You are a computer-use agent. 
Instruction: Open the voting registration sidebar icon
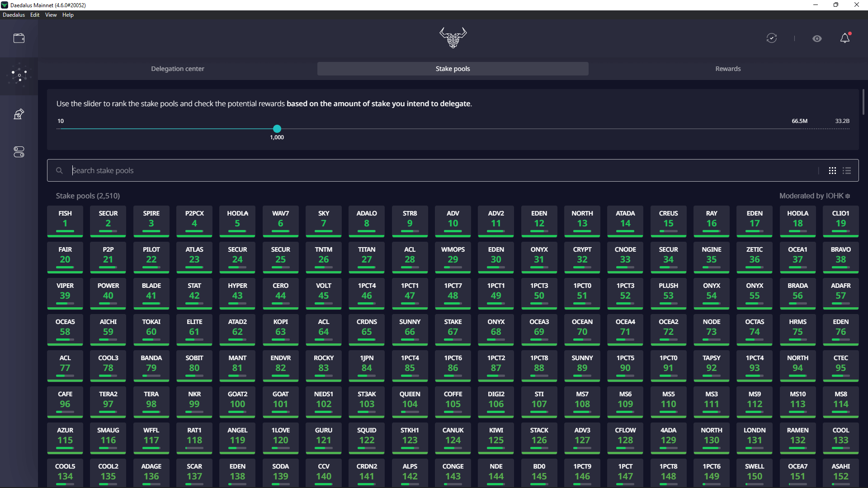click(19, 114)
